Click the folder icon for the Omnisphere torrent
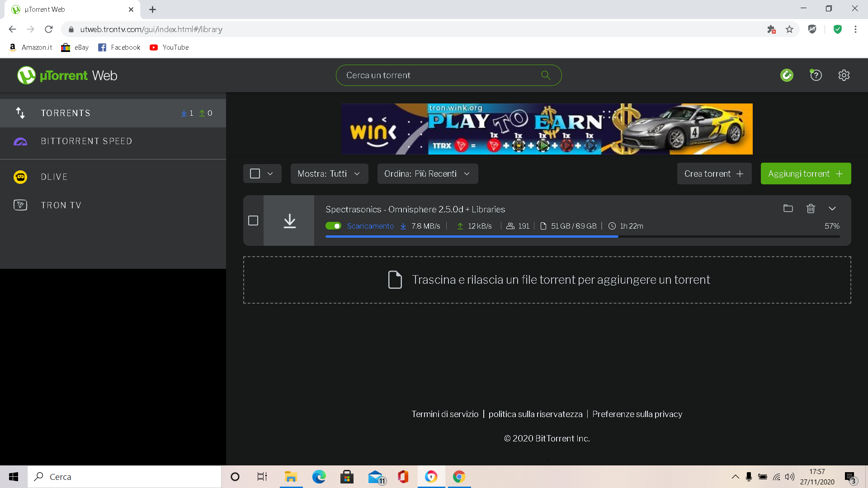The image size is (868, 488). (788, 208)
